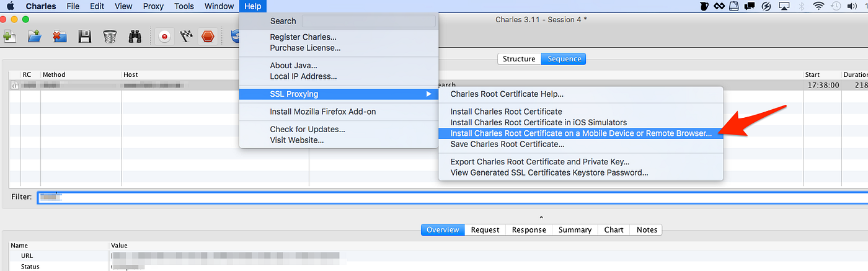Open the Edit menu

(97, 6)
